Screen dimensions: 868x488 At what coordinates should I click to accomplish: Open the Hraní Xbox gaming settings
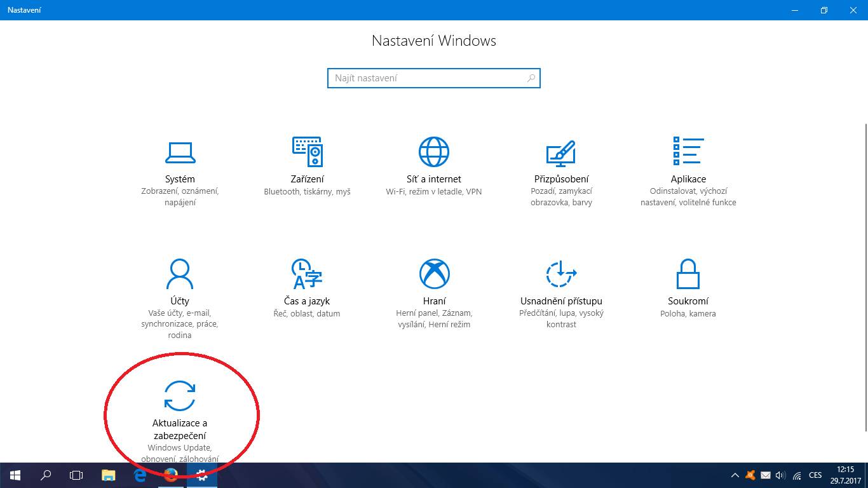(434, 293)
